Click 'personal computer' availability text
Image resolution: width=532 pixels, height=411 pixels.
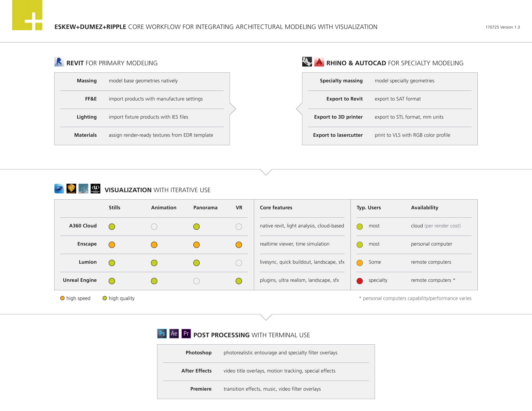[x=431, y=244]
